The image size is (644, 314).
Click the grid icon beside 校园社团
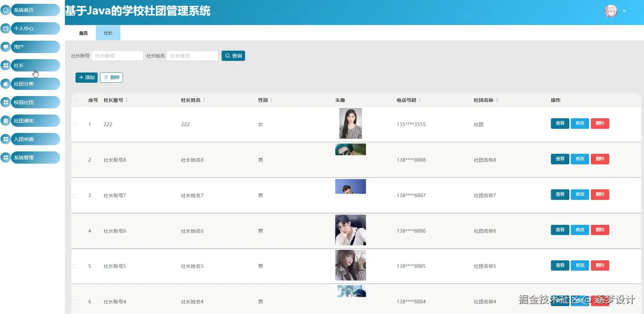click(x=6, y=102)
